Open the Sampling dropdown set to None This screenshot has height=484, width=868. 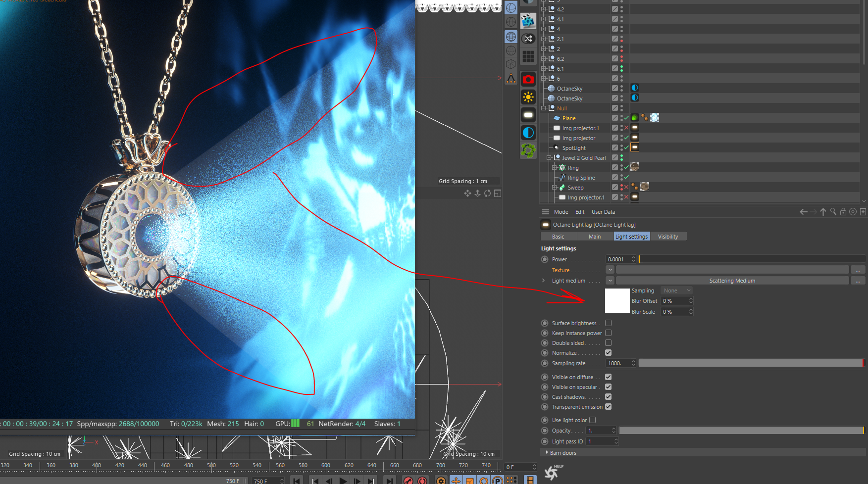[676, 290]
